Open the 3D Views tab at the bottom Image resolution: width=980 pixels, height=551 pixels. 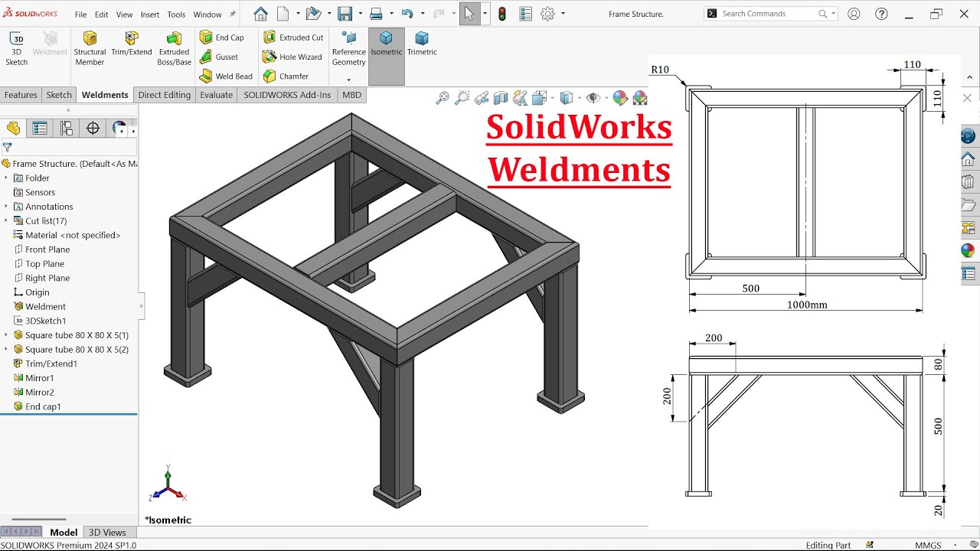[107, 533]
